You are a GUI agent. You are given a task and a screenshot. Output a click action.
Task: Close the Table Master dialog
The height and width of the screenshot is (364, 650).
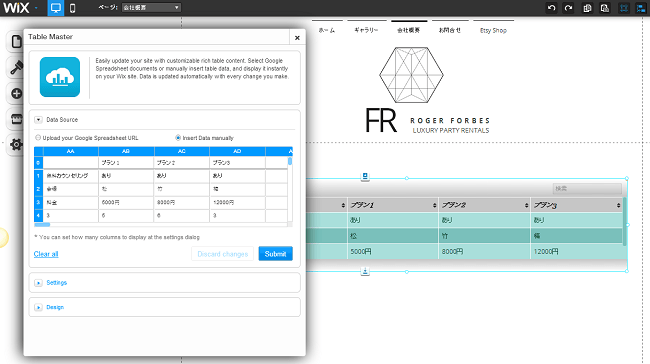tap(297, 38)
